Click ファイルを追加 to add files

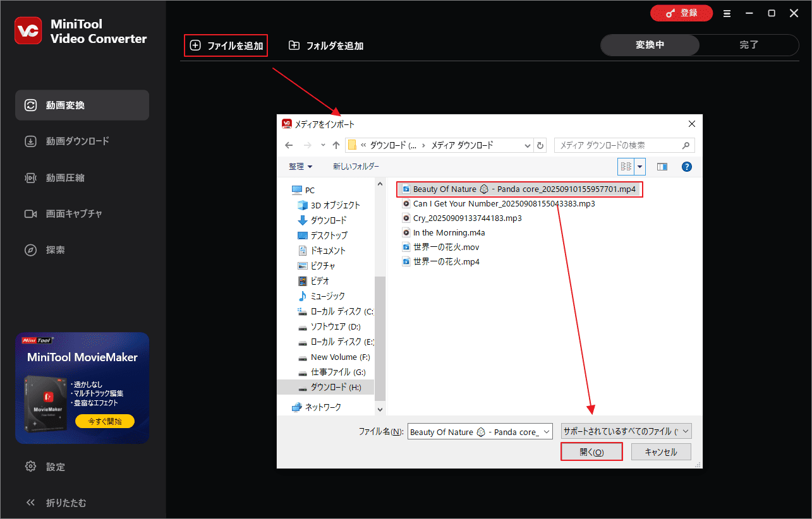(x=226, y=45)
